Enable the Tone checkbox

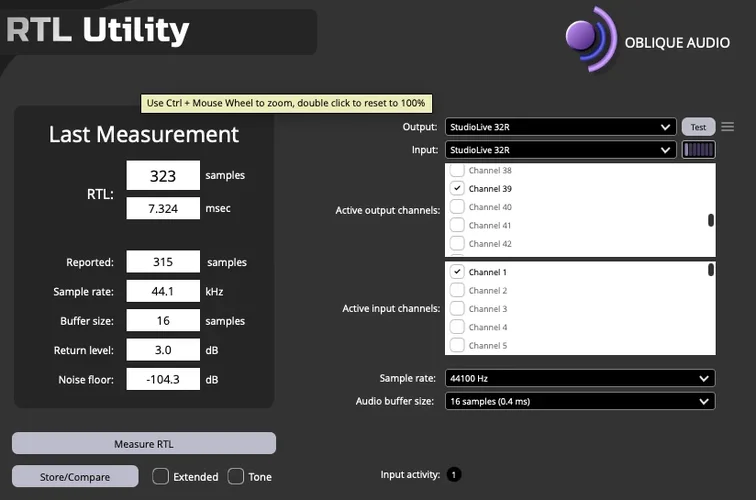pos(236,476)
